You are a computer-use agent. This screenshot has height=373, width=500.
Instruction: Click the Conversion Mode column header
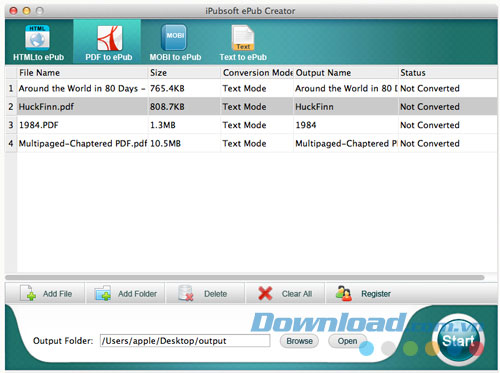point(257,73)
